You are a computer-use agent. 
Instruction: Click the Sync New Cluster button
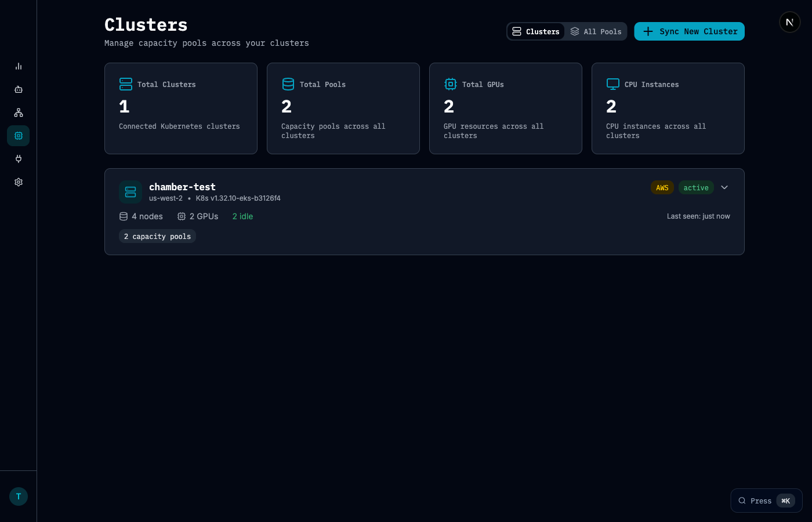(x=689, y=31)
